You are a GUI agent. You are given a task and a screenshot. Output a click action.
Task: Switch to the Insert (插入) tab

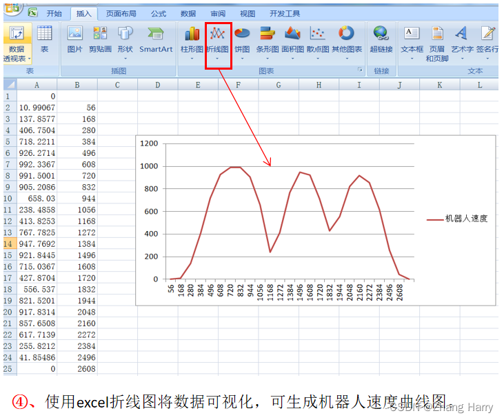pos(83,14)
